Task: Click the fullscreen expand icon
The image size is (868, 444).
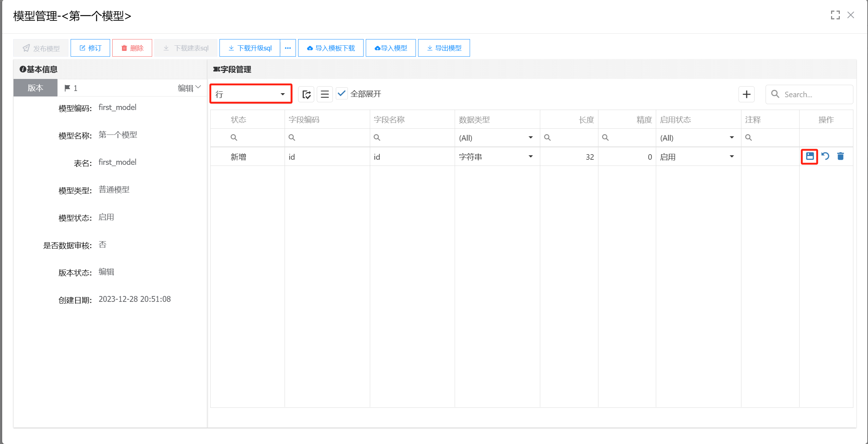Action: tap(835, 15)
